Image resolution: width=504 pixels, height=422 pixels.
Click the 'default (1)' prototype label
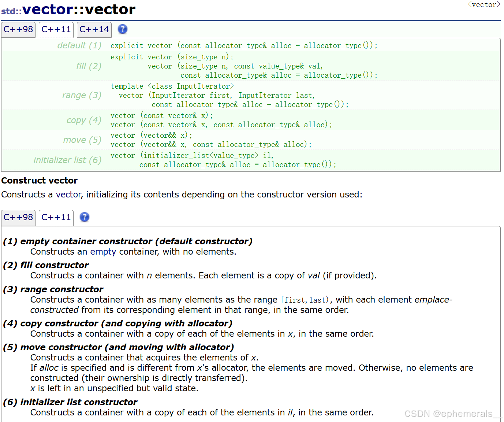pos(79,45)
